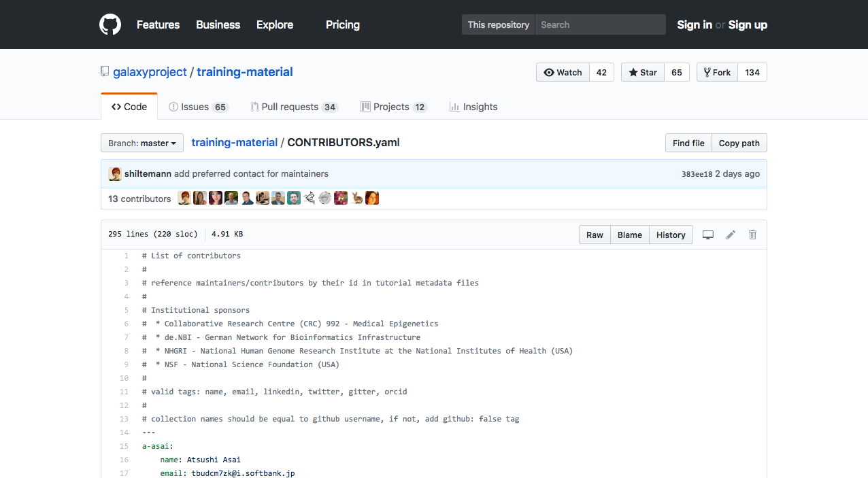
Task: Click the Find file button
Action: coord(688,143)
